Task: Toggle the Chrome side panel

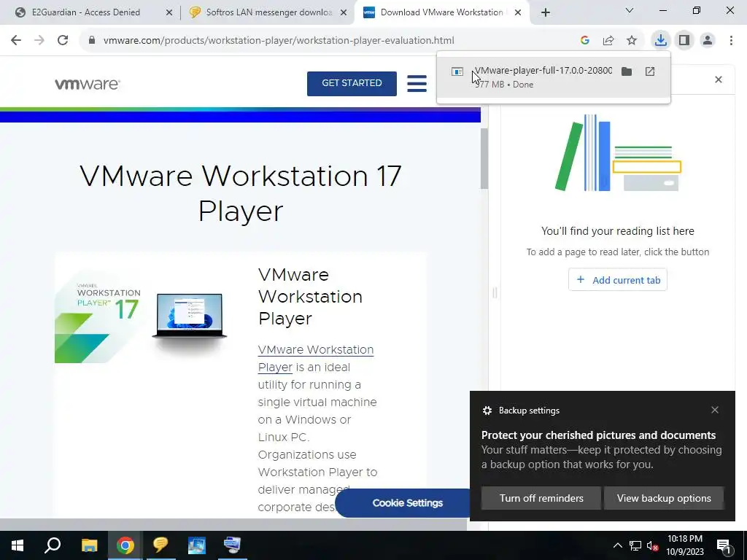Action: click(x=684, y=41)
